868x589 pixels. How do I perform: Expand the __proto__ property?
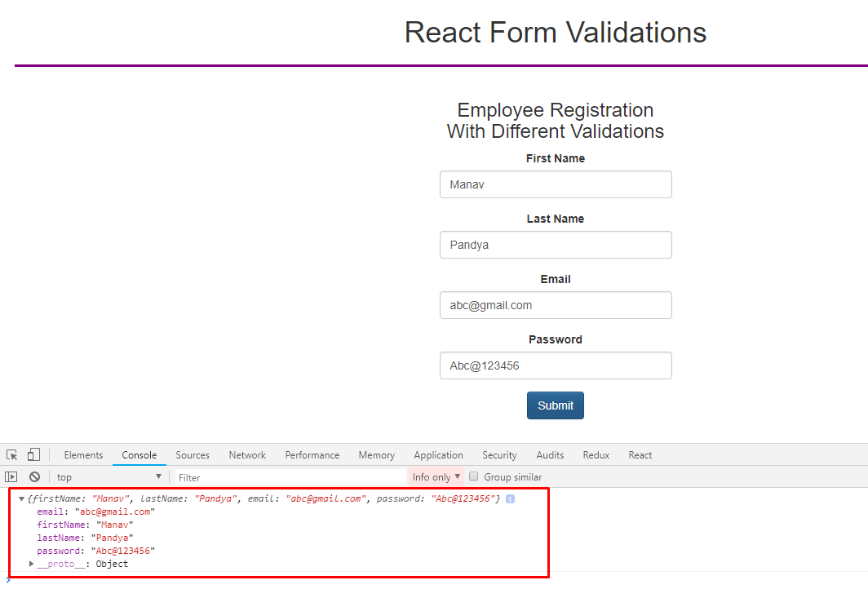pos(32,563)
